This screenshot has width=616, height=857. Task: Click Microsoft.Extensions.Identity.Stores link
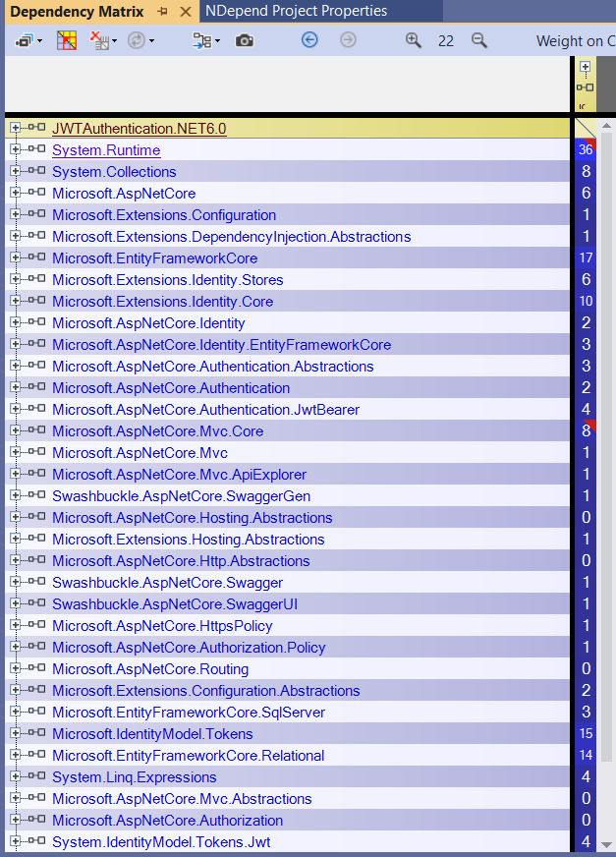[168, 280]
